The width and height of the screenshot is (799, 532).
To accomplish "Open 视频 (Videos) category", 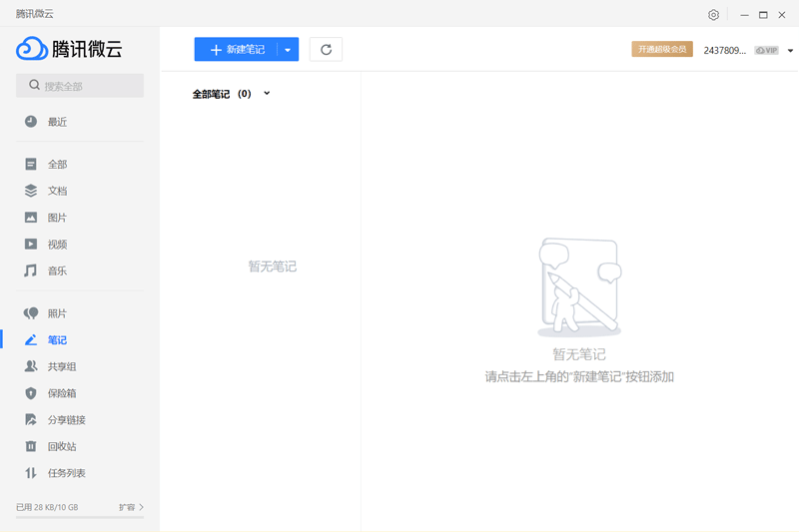I will (x=57, y=245).
